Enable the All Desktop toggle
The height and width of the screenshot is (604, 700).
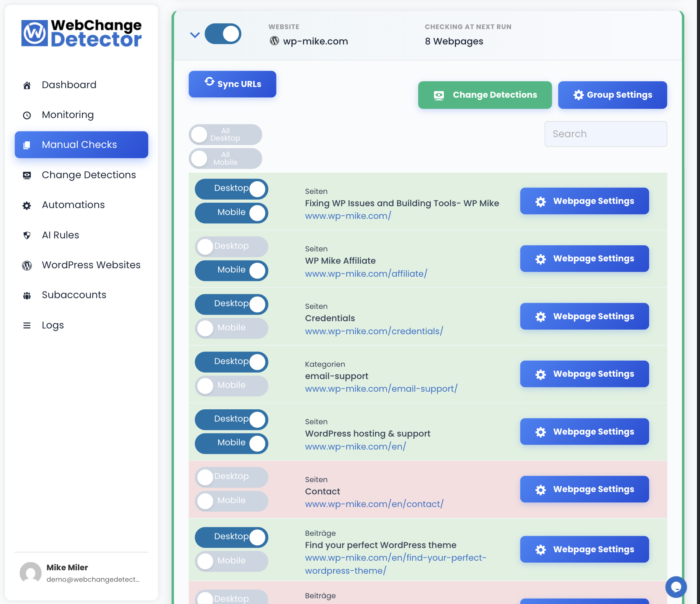coord(225,135)
